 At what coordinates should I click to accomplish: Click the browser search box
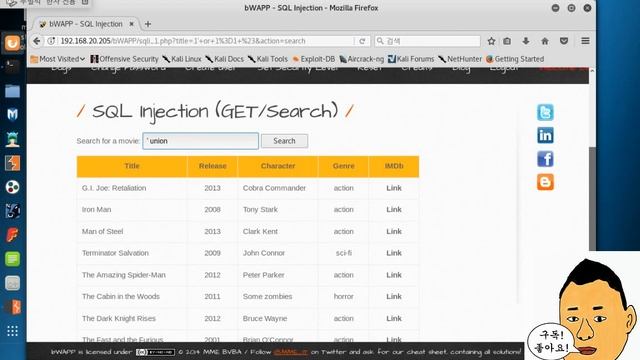tap(427, 41)
